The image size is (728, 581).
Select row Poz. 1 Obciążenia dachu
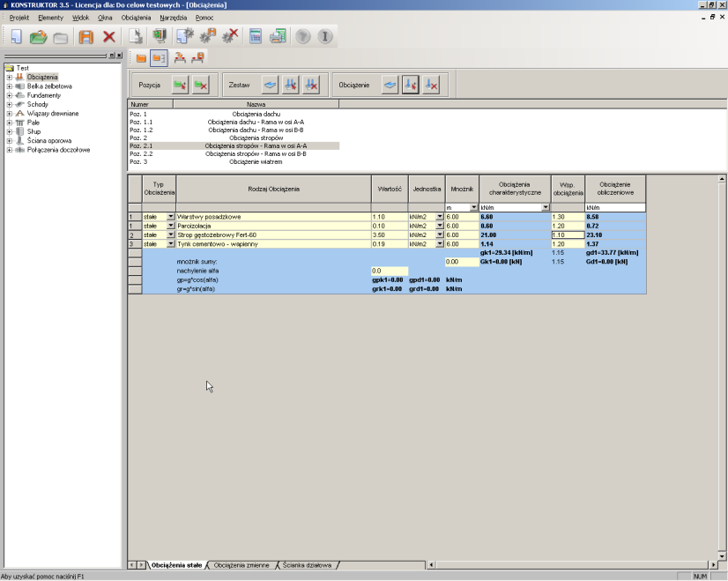tap(234, 114)
